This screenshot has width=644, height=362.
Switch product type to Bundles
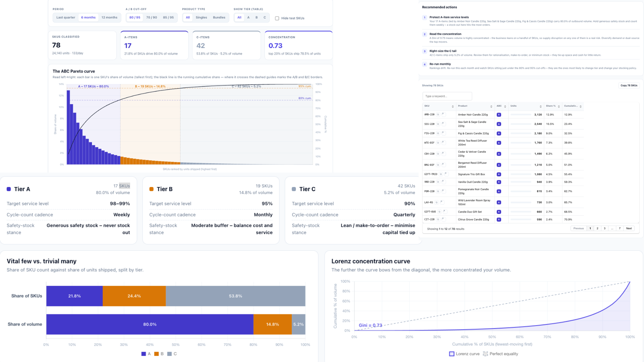click(x=219, y=17)
